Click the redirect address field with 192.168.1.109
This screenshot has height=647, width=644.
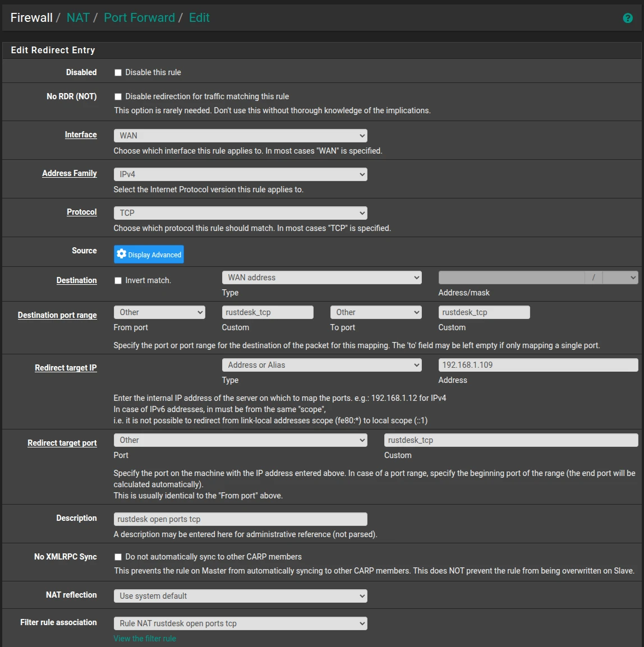[x=539, y=365]
